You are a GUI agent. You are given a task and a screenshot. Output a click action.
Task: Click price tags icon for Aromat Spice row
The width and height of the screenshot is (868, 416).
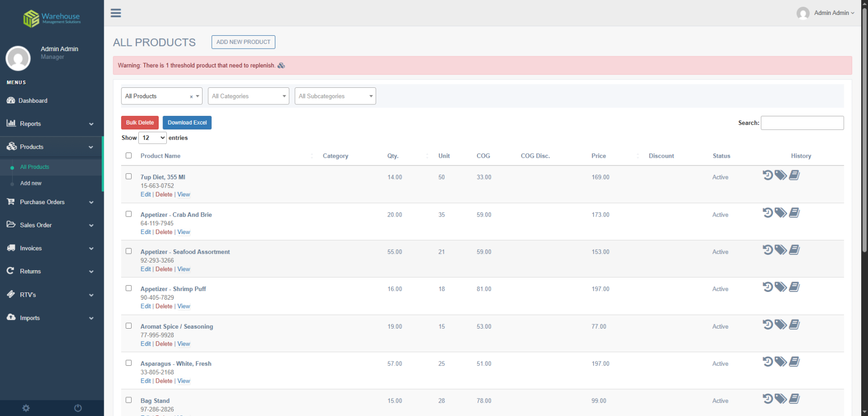781,325
